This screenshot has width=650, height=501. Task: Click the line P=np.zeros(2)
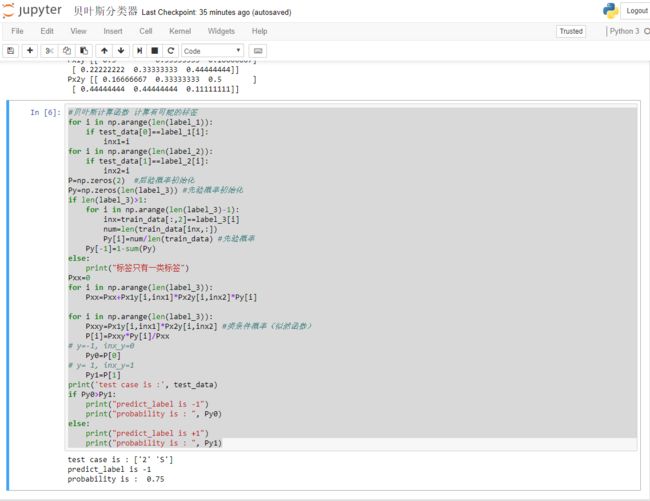coord(96,180)
